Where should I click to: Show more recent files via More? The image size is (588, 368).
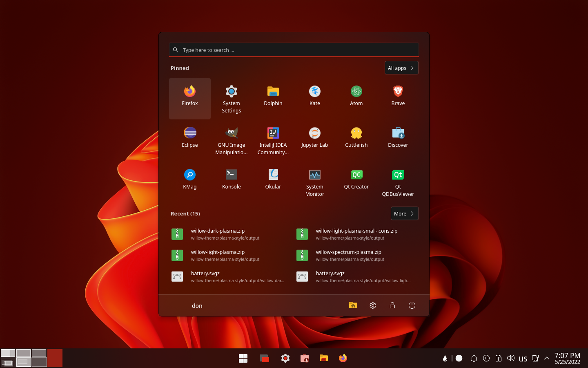[x=405, y=213]
